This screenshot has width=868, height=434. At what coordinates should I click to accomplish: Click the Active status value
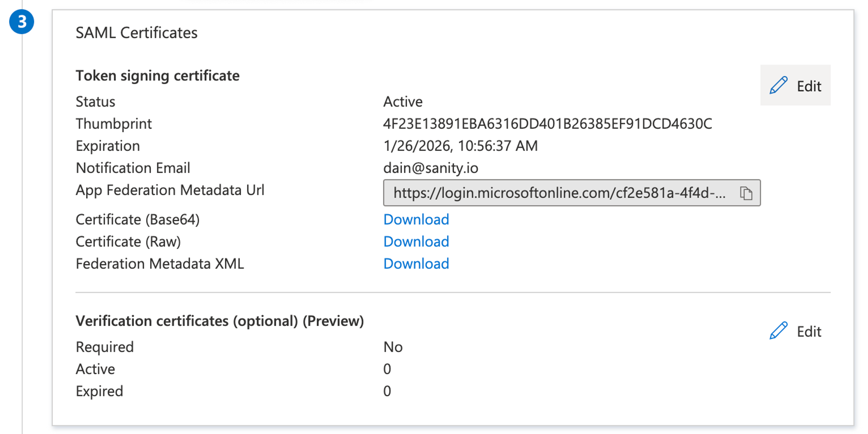tap(403, 101)
